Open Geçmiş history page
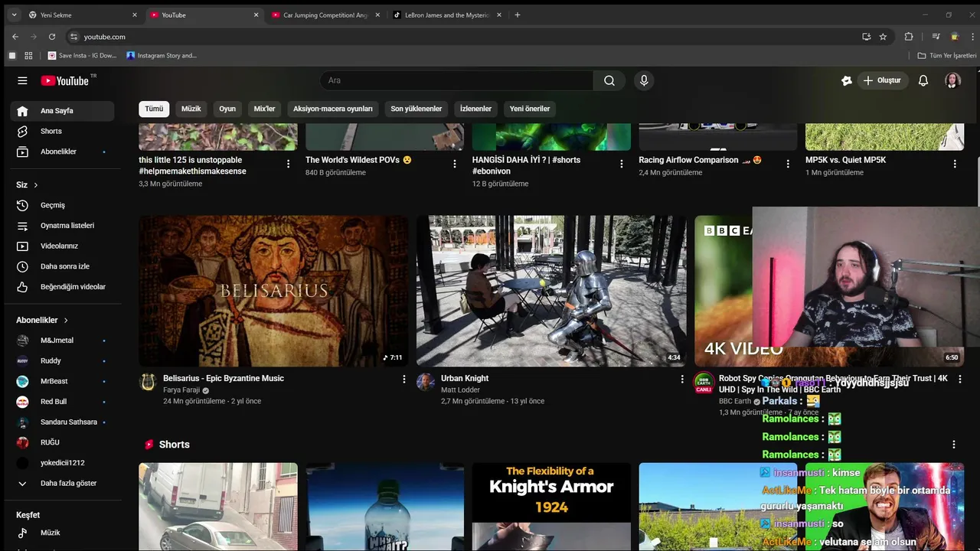This screenshot has height=551, width=980. 62,205
